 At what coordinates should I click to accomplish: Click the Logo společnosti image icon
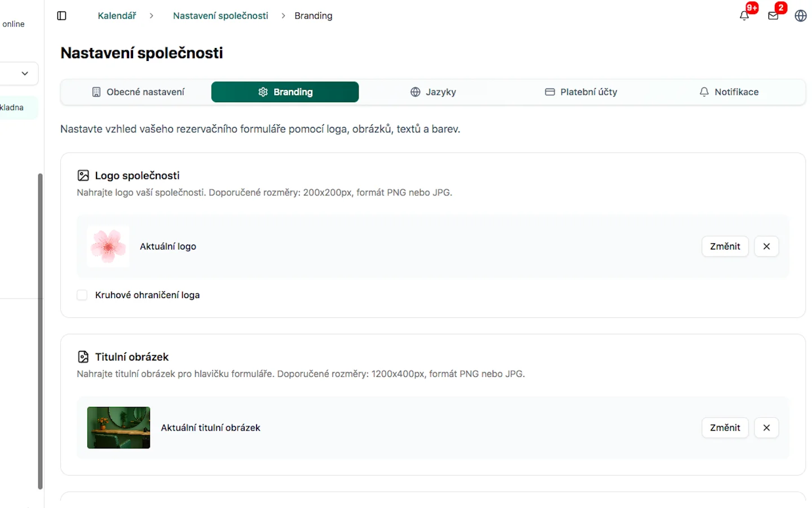pos(83,176)
